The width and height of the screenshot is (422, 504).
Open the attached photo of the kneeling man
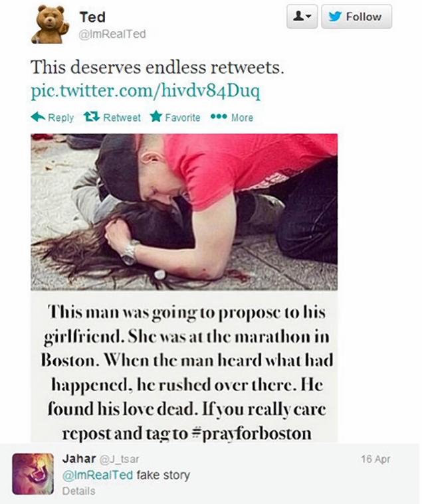click(184, 212)
